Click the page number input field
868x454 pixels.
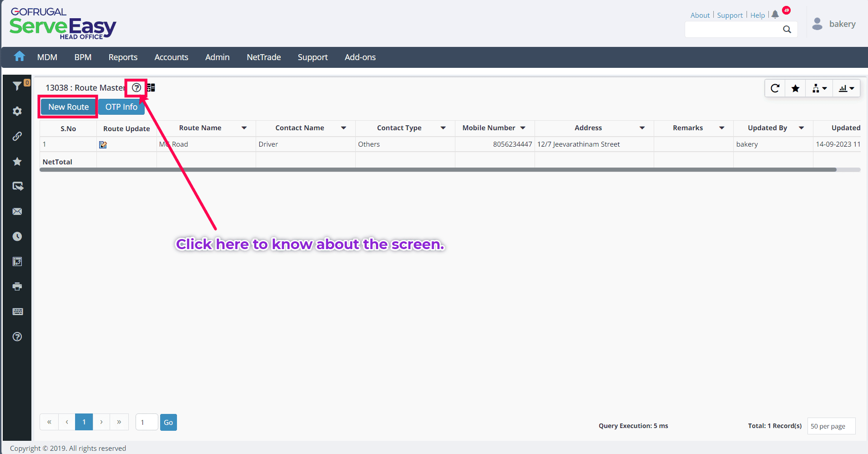tap(146, 422)
